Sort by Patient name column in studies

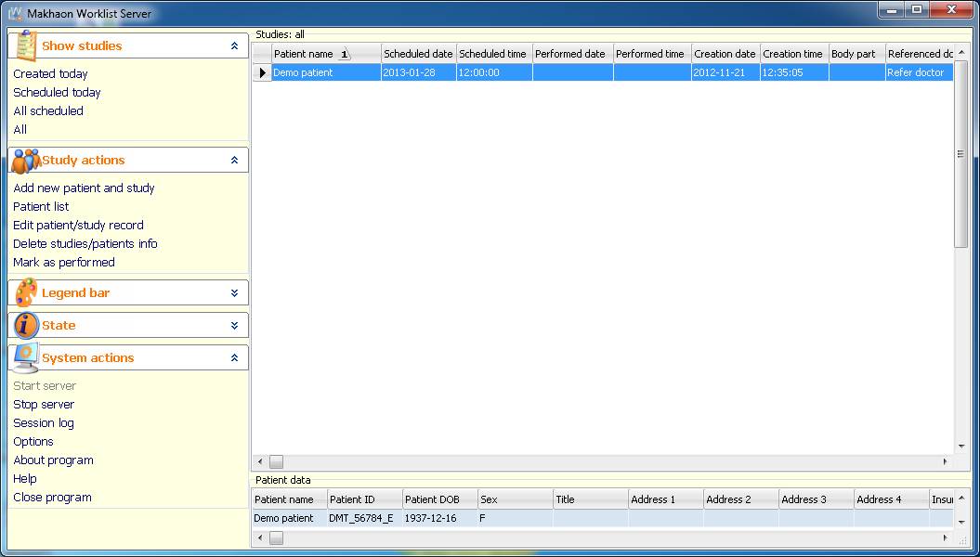coord(326,54)
